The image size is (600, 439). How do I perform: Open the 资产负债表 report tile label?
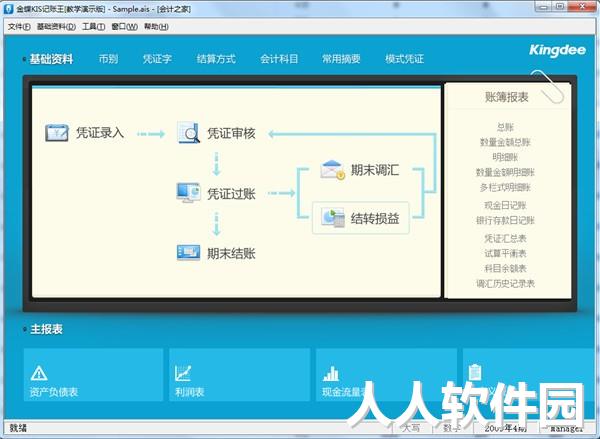tap(54, 392)
